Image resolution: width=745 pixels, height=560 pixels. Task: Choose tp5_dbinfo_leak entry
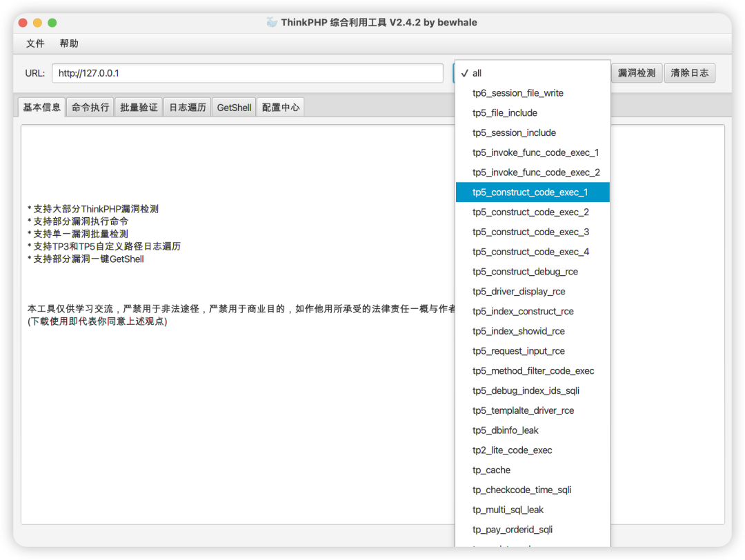point(533,430)
